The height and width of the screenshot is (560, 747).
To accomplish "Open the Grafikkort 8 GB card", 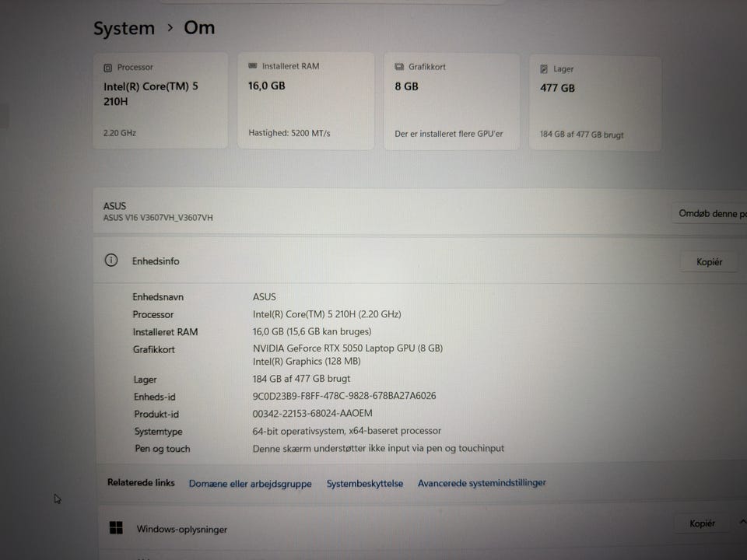I will pos(451,102).
